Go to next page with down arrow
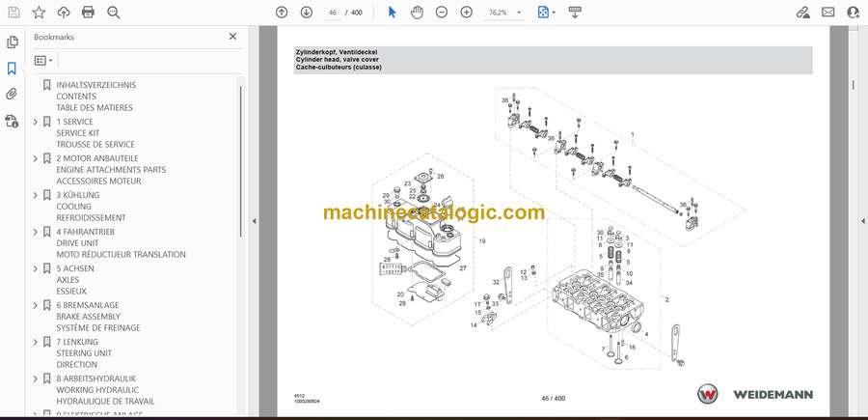The image size is (868, 420). pos(307,13)
